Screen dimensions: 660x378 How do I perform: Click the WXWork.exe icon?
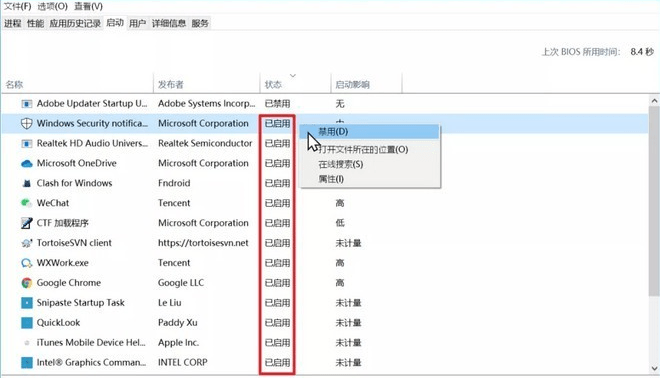click(x=27, y=263)
